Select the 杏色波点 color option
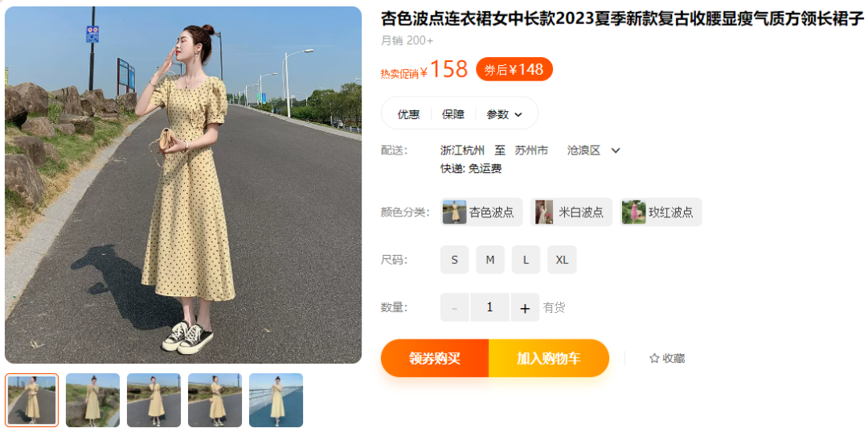The image size is (868, 432). pos(481,212)
